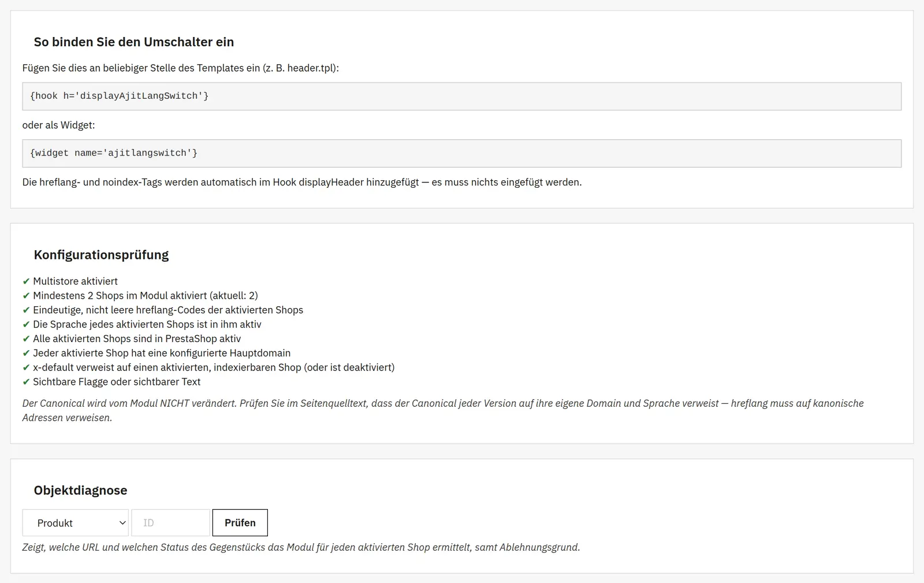Open the Produkt object type dropdown
Image resolution: width=924 pixels, height=583 pixels.
click(x=76, y=522)
